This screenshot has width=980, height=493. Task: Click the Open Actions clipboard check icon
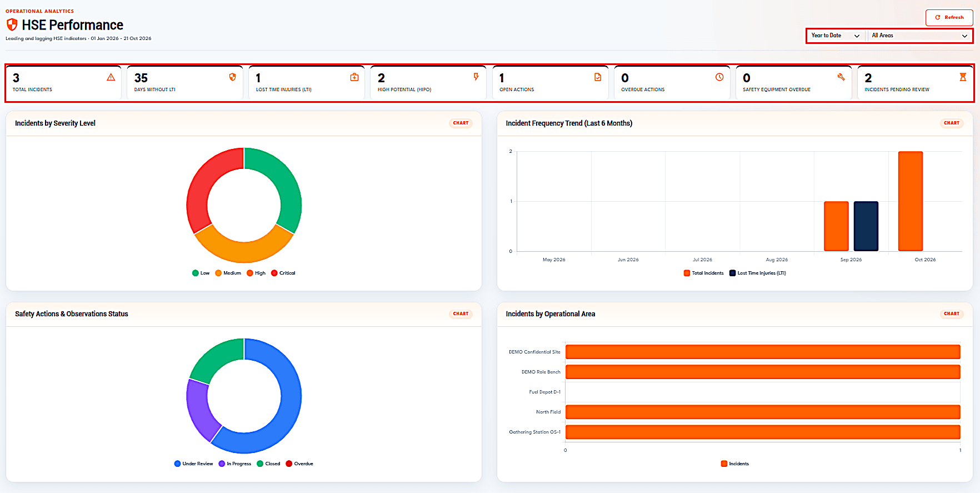tap(598, 77)
